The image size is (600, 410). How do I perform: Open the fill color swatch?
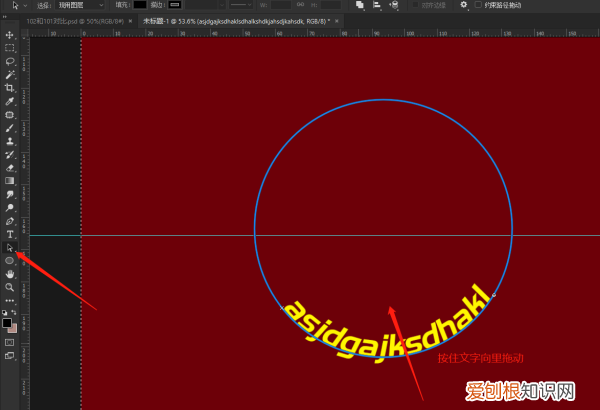(140, 5)
